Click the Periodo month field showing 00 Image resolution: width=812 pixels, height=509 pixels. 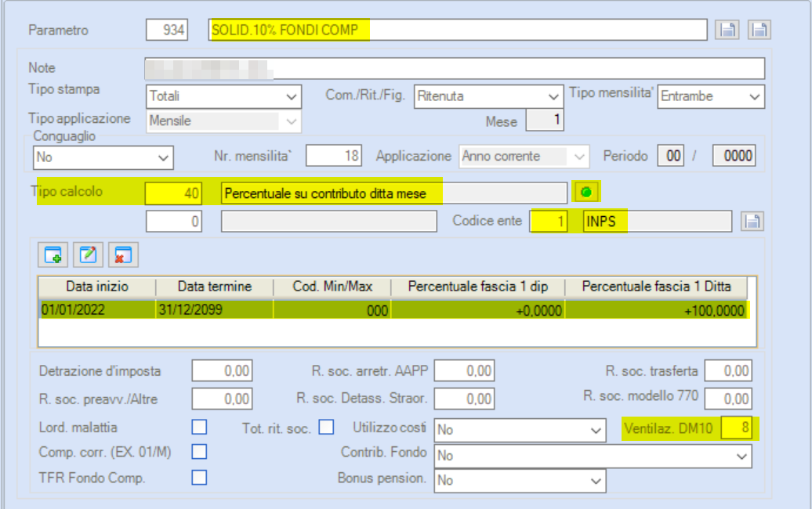click(671, 156)
